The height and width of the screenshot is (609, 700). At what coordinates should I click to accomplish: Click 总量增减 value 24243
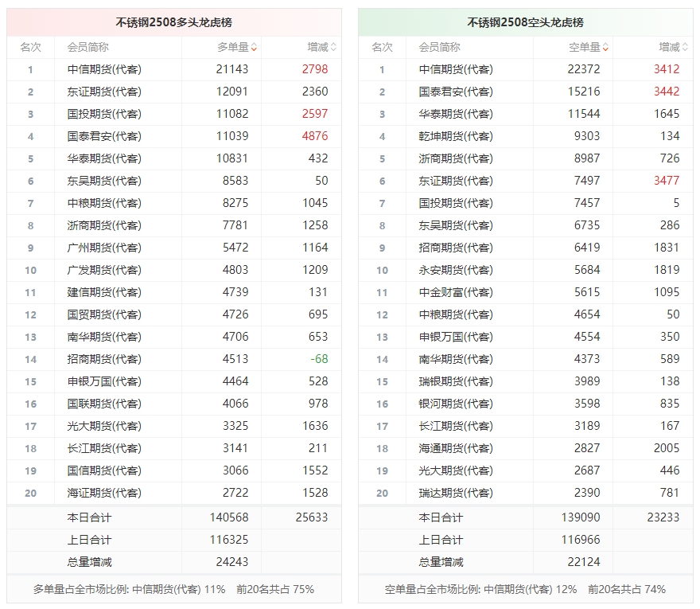point(232,562)
